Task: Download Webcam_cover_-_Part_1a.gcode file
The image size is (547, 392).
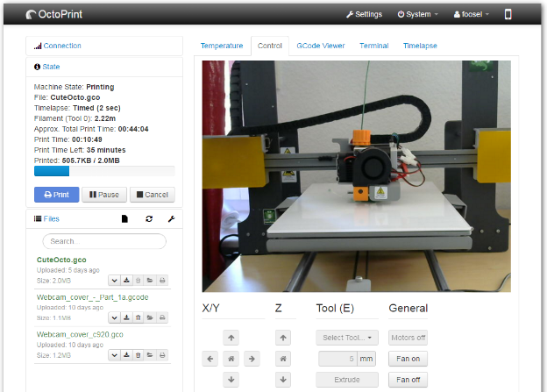Action: (126, 317)
